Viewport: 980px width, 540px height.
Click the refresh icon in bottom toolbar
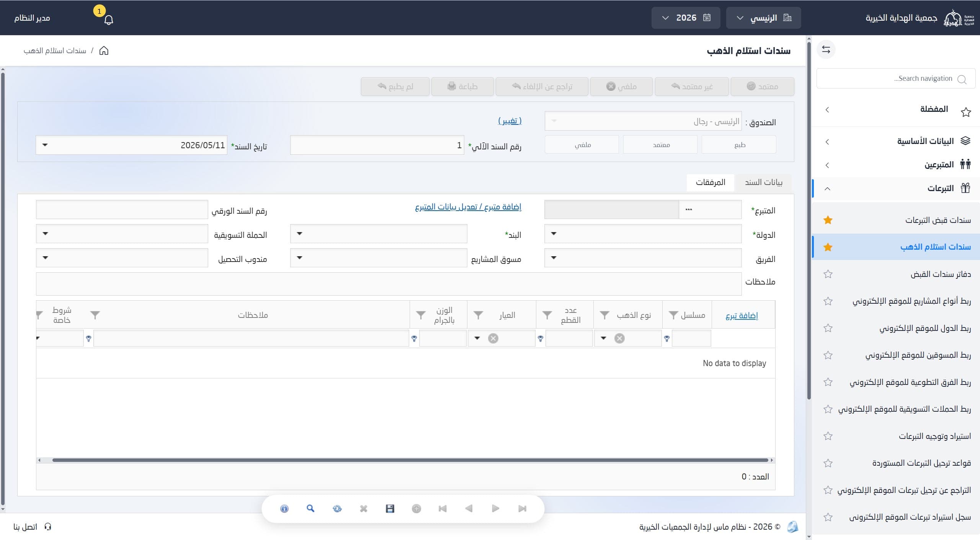point(337,509)
